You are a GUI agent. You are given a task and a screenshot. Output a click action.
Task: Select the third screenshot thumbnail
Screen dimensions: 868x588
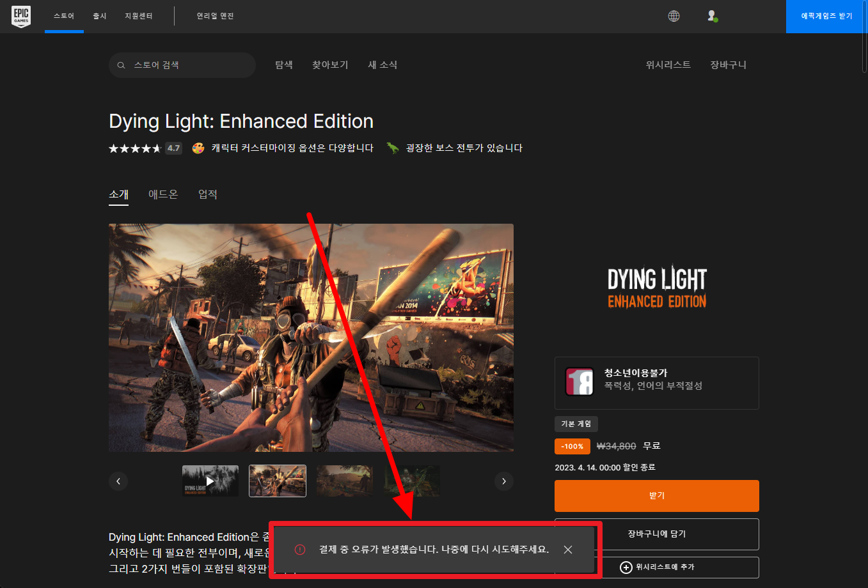tap(345, 481)
